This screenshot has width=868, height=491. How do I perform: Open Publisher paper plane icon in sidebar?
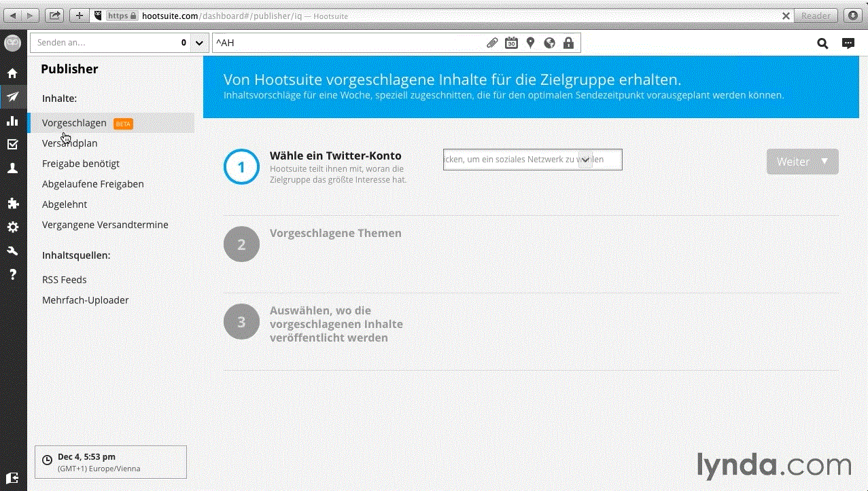[13, 96]
